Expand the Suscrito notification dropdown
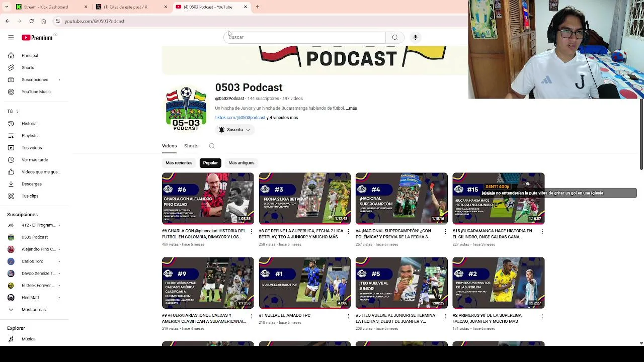644x362 pixels. pyautogui.click(x=234, y=130)
